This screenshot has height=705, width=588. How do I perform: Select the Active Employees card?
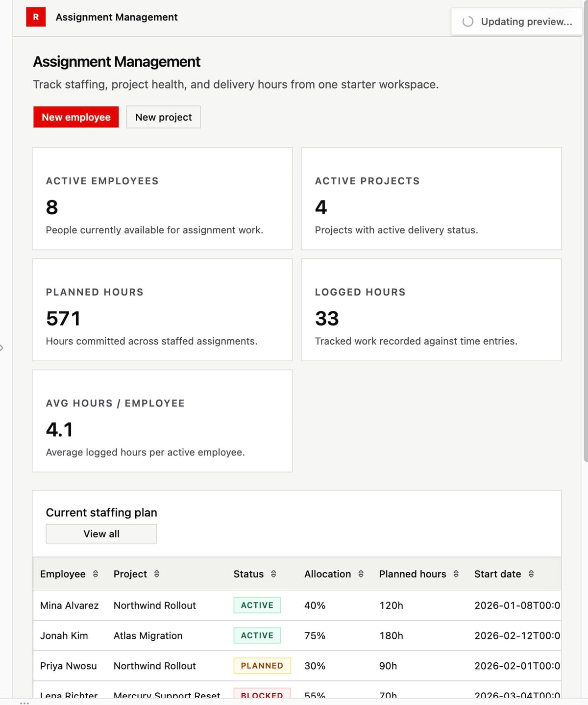(162, 199)
